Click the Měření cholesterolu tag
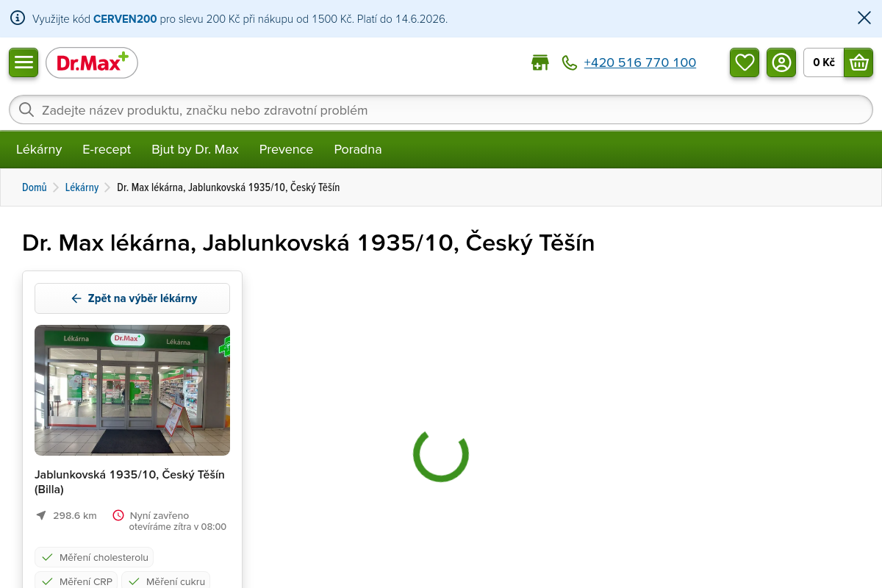 click(x=94, y=557)
